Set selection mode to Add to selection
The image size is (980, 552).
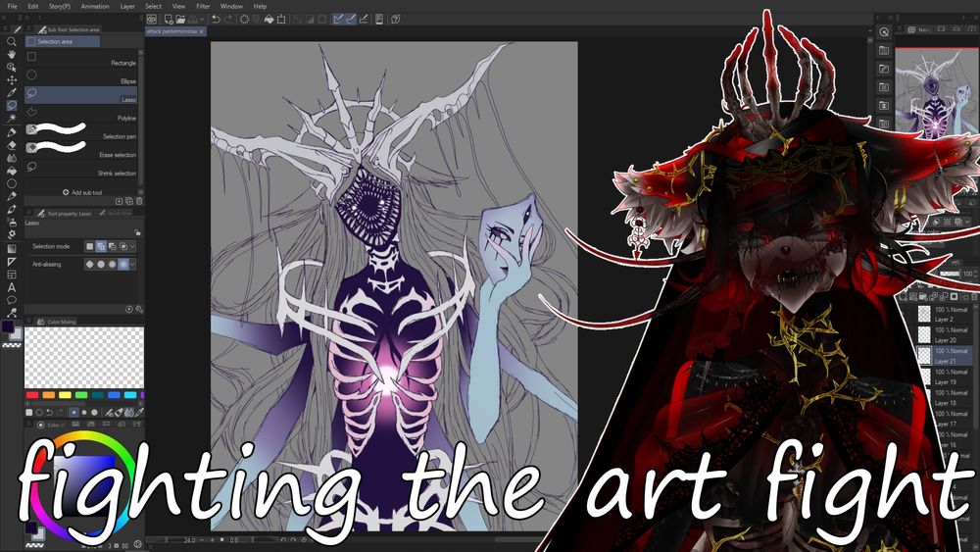pos(101,247)
